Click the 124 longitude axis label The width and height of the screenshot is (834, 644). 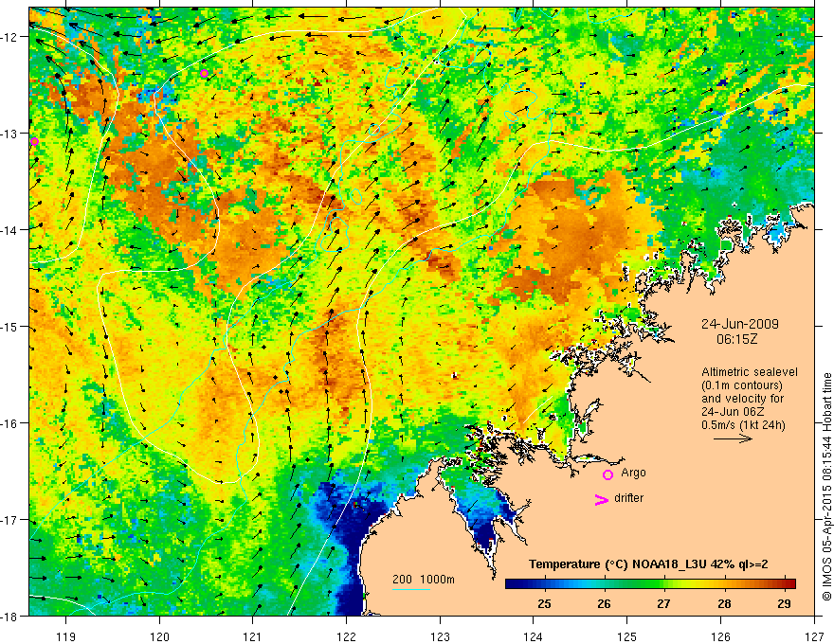[x=534, y=636]
